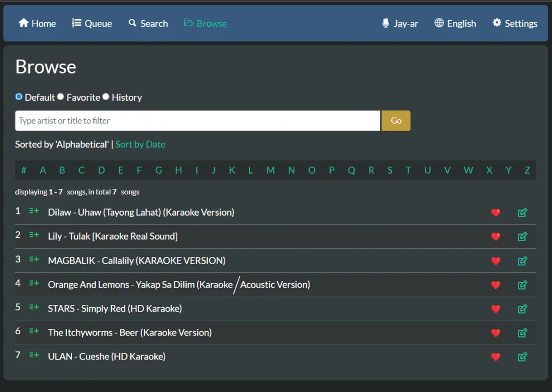Click title 'The Itchyworms - Beer (Karaoke Version)'
This screenshot has width=552, height=392.
coord(130,333)
